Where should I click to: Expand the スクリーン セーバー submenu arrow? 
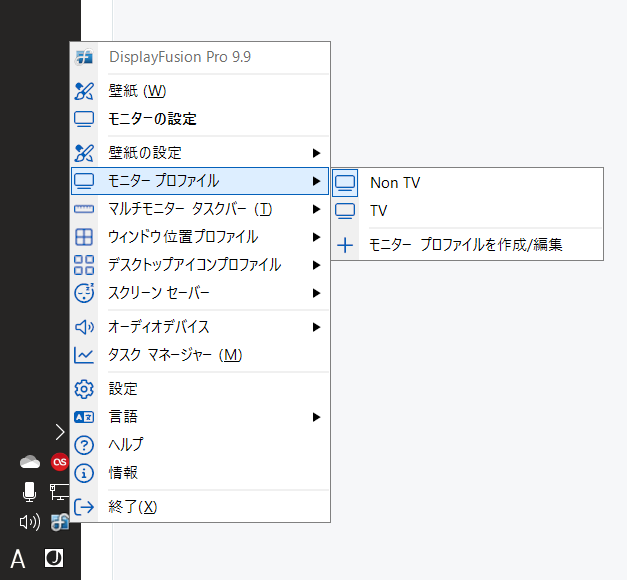pos(316,293)
